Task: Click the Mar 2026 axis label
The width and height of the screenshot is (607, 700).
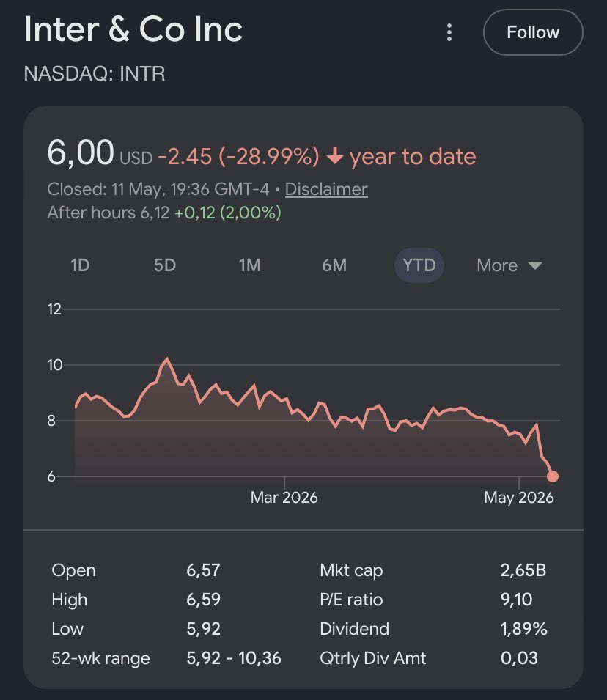Action: coord(284,497)
